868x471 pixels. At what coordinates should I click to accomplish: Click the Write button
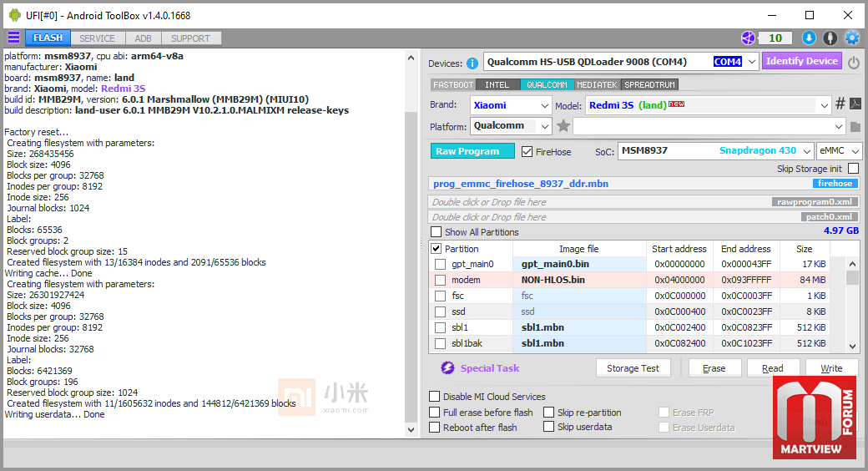coord(831,368)
